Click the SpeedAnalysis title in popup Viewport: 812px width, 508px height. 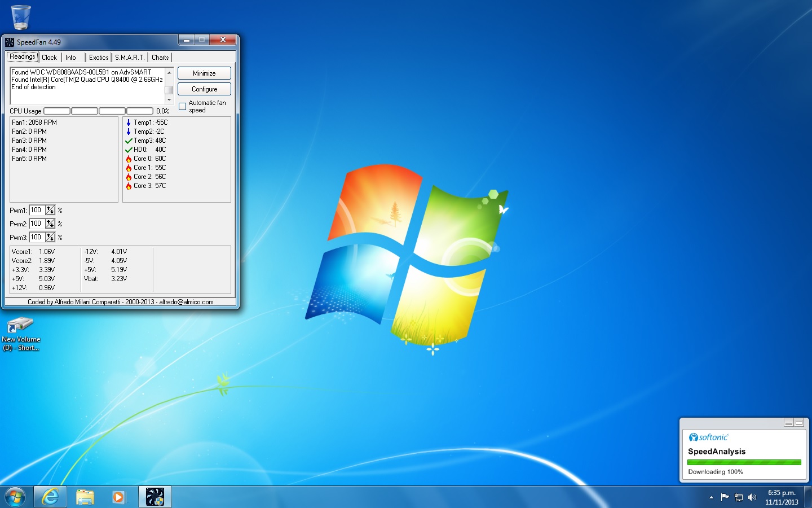tap(717, 452)
